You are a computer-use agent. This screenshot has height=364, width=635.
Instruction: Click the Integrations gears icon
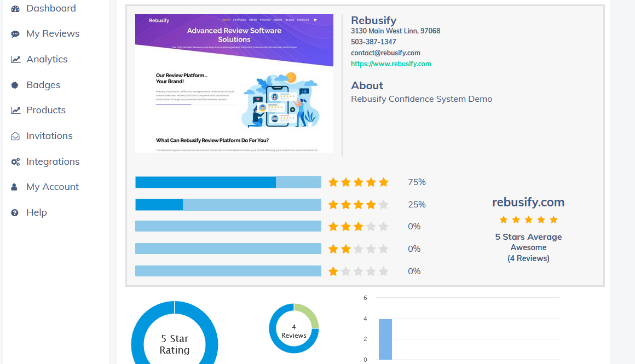click(x=15, y=161)
